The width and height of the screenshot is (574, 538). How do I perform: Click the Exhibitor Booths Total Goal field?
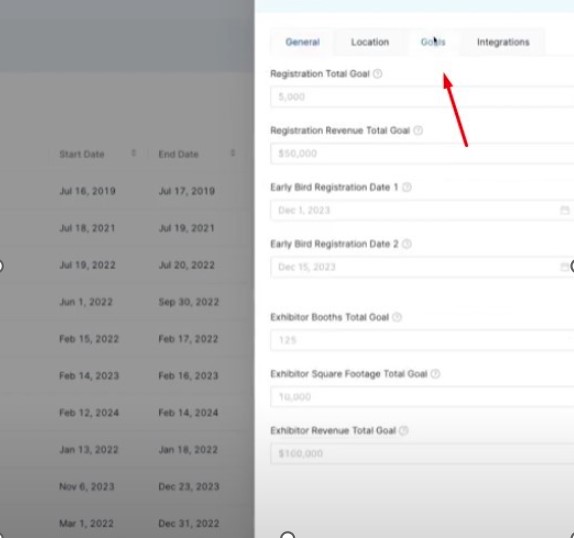click(422, 340)
